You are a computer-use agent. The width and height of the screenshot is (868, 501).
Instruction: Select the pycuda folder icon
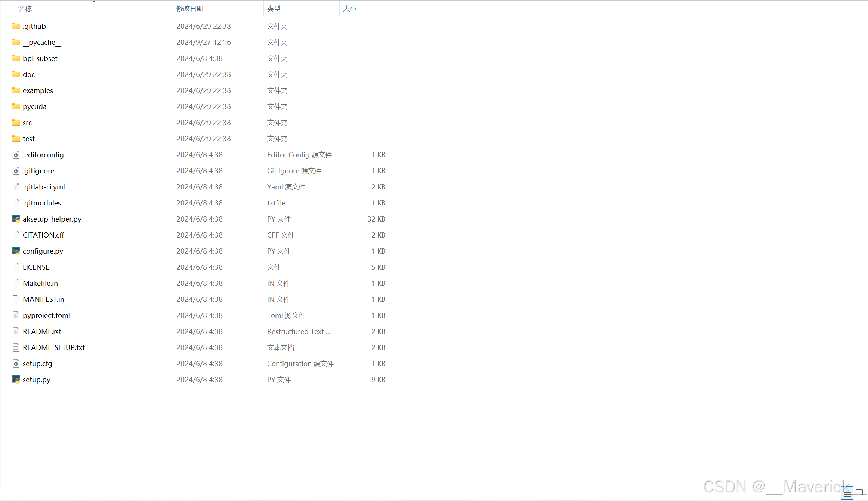click(16, 106)
